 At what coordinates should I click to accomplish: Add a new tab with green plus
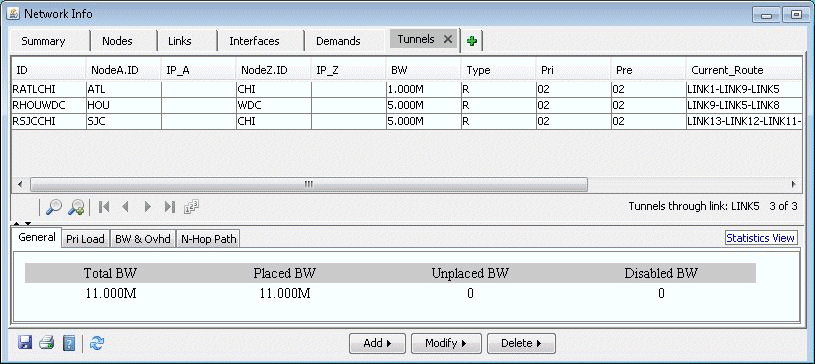pos(472,41)
